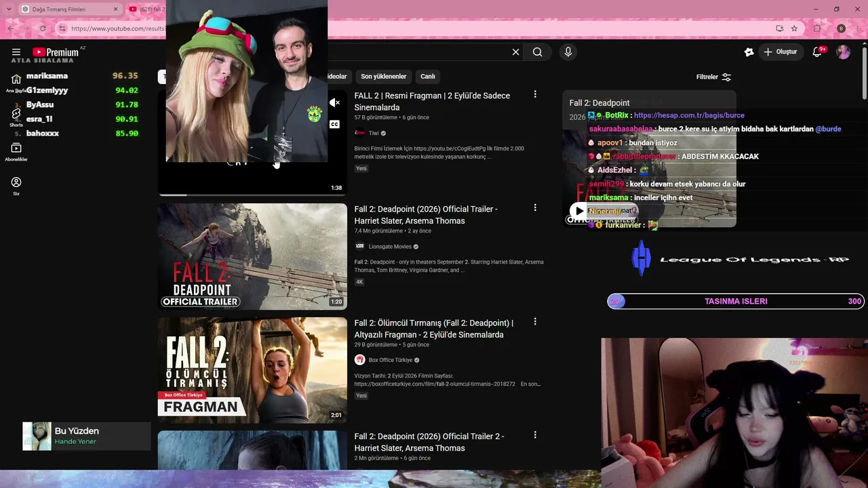The width and height of the screenshot is (868, 488).
Task: Open FALL 2 Resmi Fragman video title
Action: 432,102
